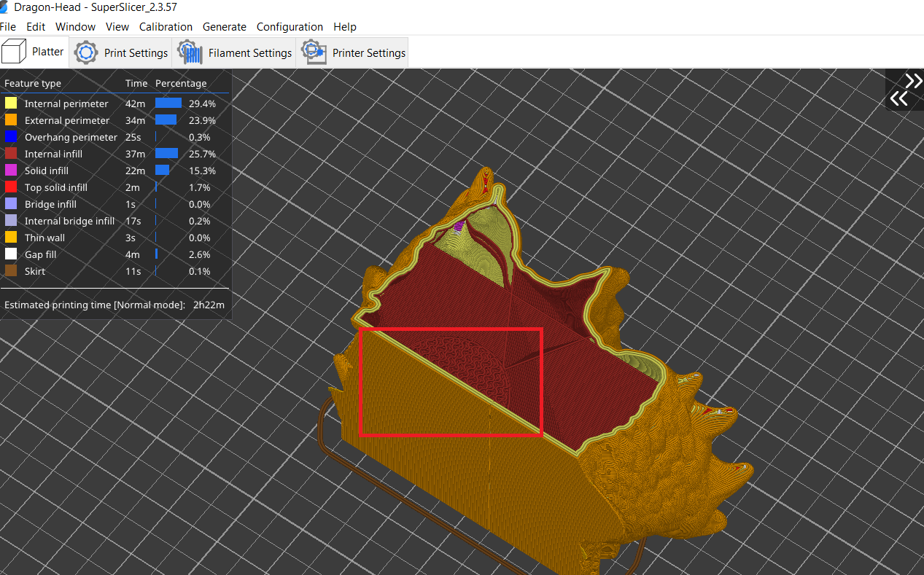Switch to the Filament Settings tab
Screen dimensions: 924x575
coord(234,53)
